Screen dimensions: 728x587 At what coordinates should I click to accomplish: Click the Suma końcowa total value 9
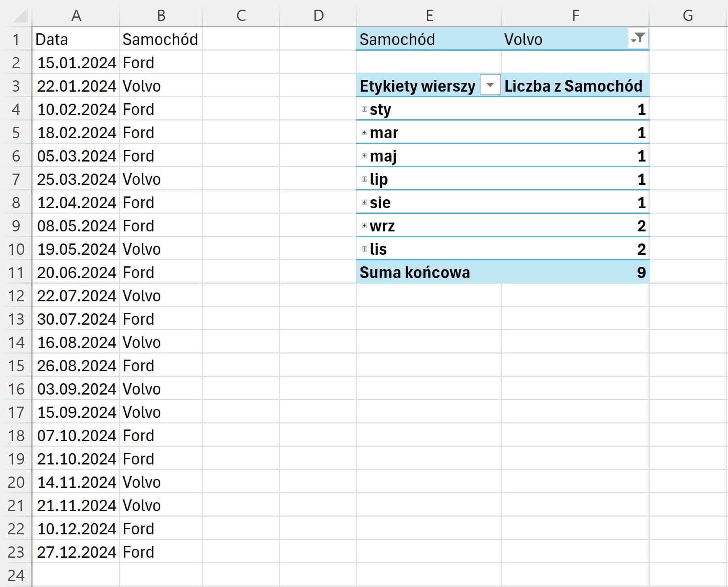click(641, 273)
